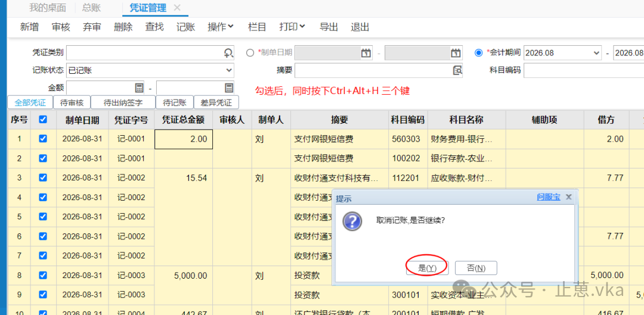
Task: Switch to the 待审核 filter tab
Action: click(72, 102)
